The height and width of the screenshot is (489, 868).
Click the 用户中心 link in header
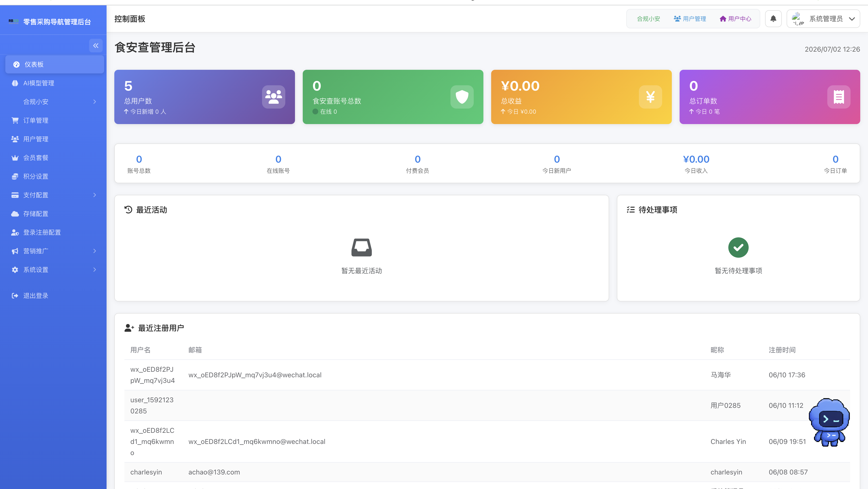[x=735, y=19]
